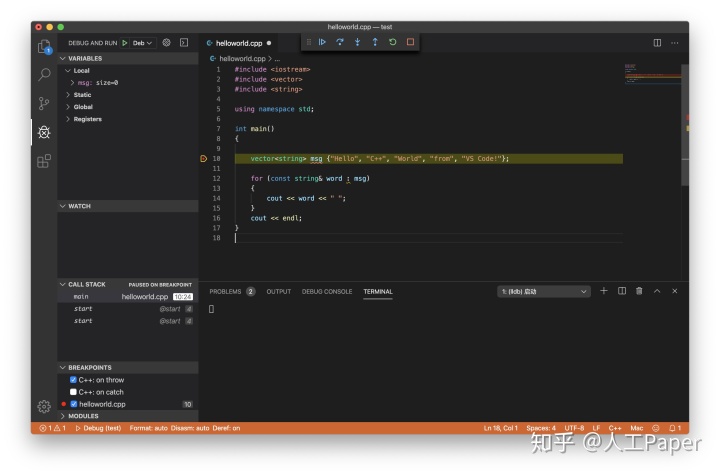Change line ending via LF
The image size is (720, 475).
click(x=596, y=428)
